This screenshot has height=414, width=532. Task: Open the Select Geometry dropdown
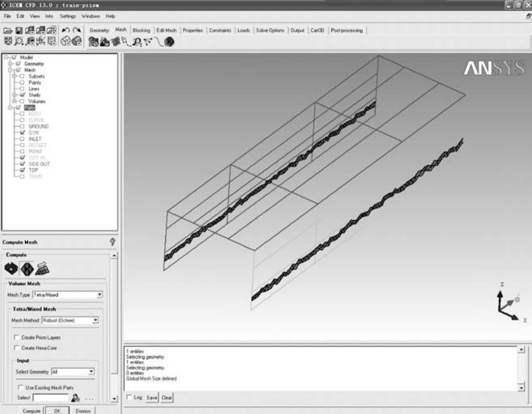(91, 371)
